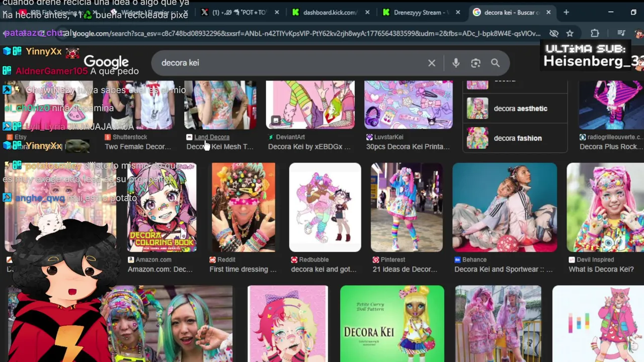644x362 pixels.
Task: Open 'Decora Kei and Sportwear' result title
Action: [503, 269]
